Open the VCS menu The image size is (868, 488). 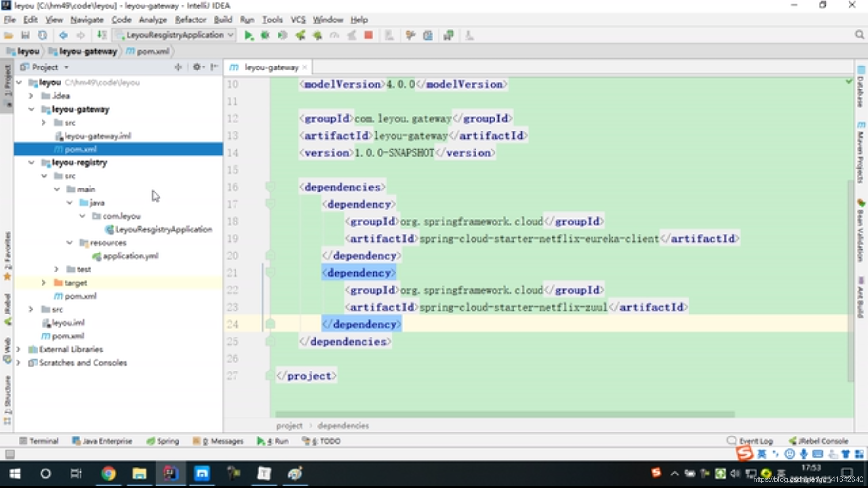click(298, 20)
